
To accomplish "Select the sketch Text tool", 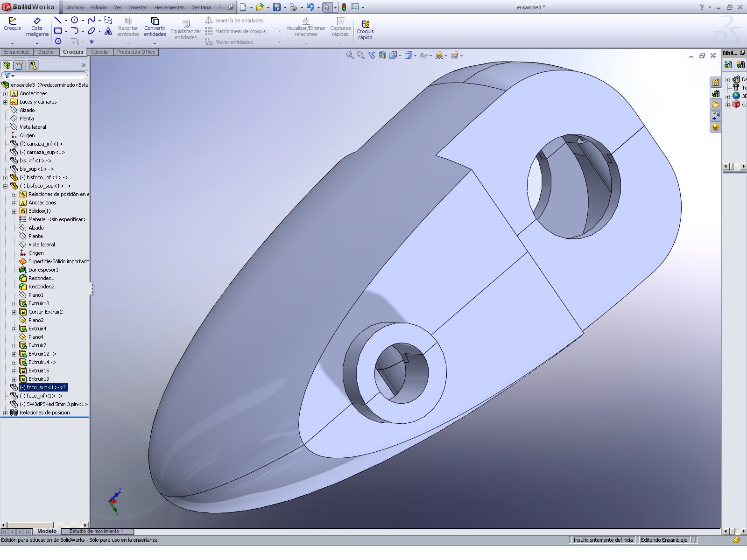I will (108, 31).
